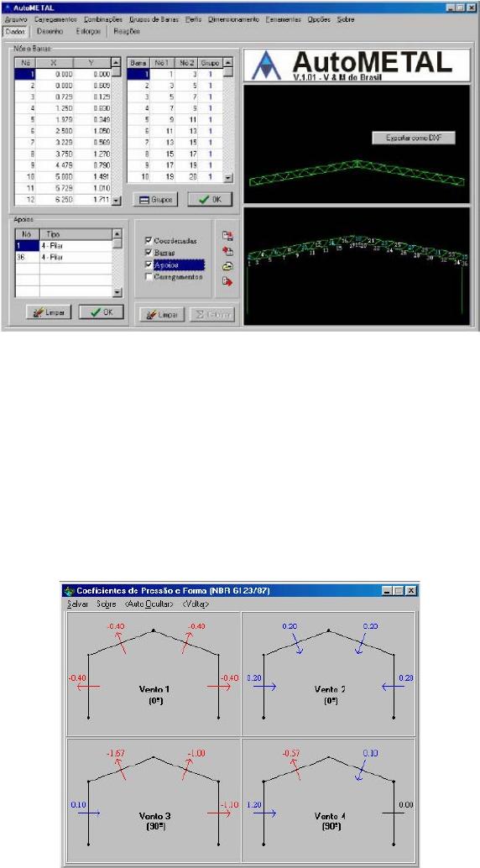Click the Coeficientes de Pressão window title icon
This screenshot has width=480, height=868.
69,590
